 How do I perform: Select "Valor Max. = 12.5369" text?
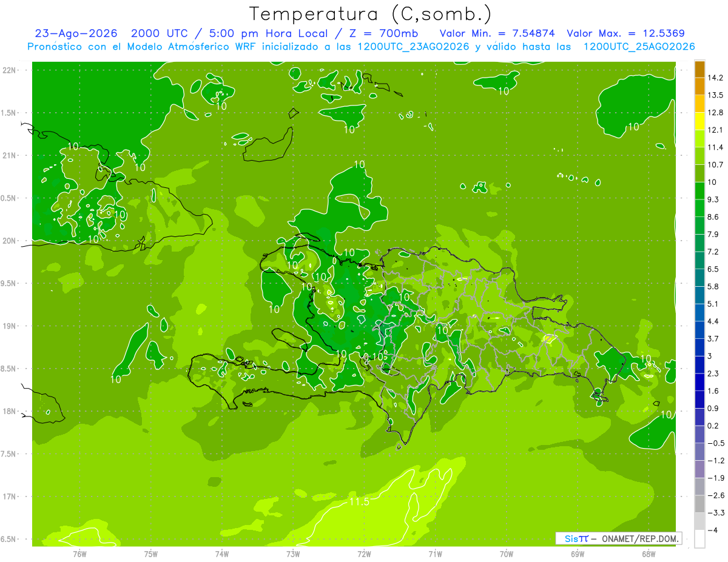click(626, 33)
